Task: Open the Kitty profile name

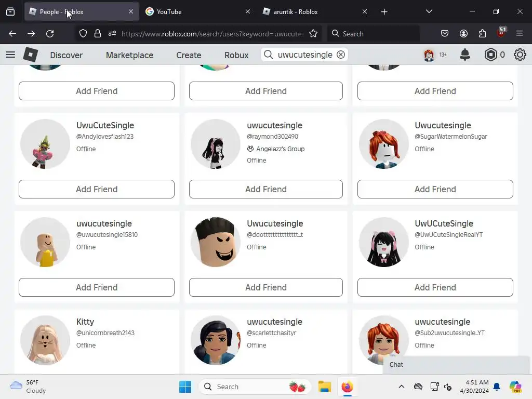Action: click(85, 322)
